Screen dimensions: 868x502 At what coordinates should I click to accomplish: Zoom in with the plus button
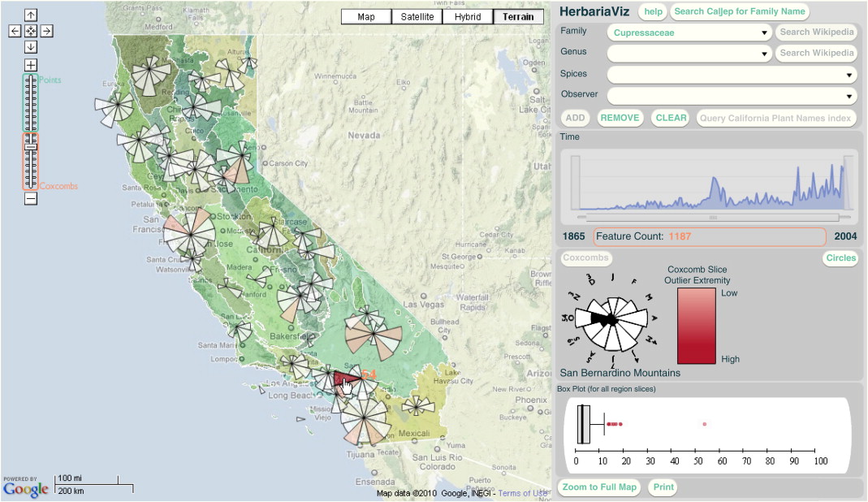point(31,65)
